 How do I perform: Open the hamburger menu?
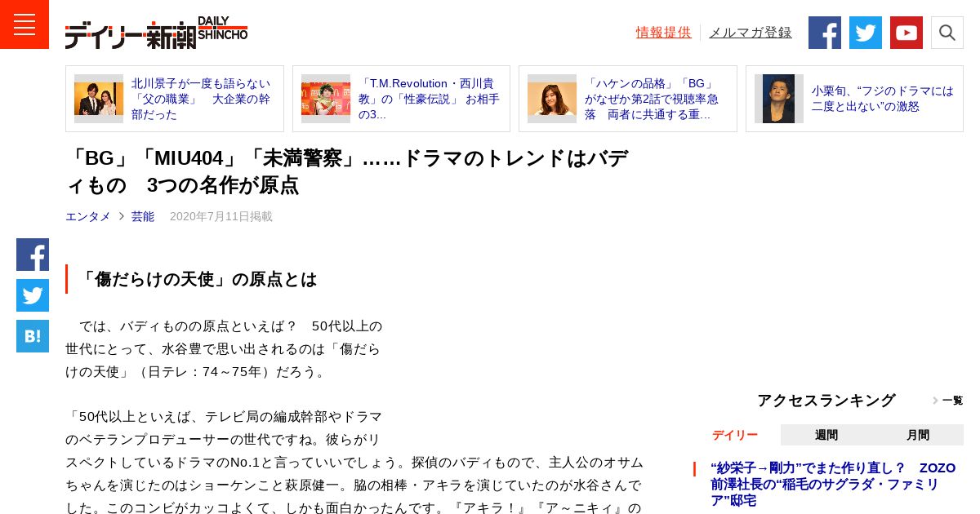24,24
